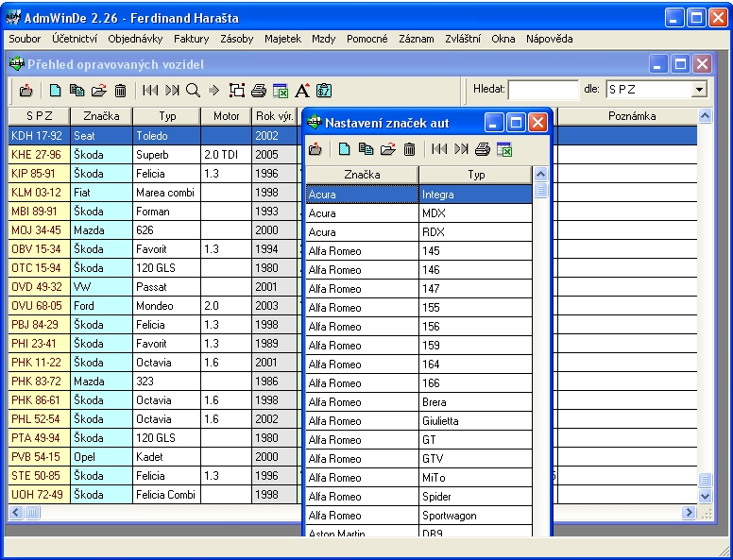Copy record in vehicles overview toolbar

click(x=77, y=91)
